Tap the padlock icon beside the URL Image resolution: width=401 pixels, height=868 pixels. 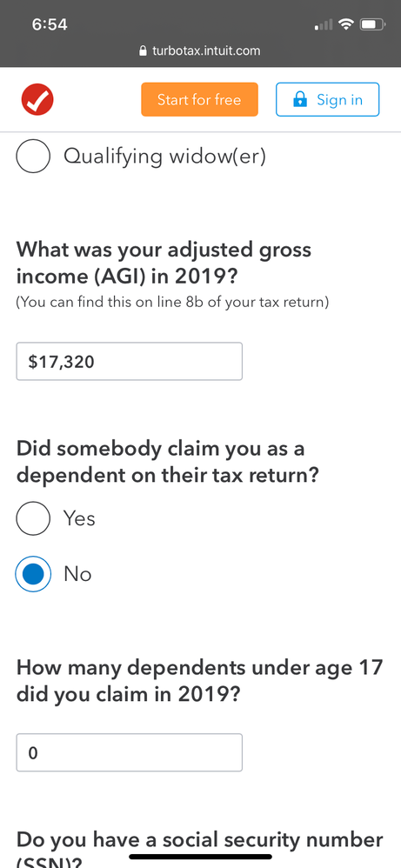pos(144,51)
